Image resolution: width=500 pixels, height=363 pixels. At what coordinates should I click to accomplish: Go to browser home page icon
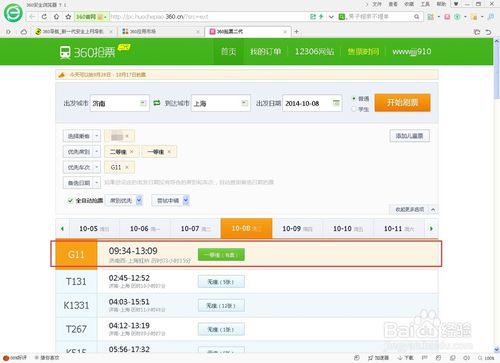pyautogui.click(x=56, y=17)
